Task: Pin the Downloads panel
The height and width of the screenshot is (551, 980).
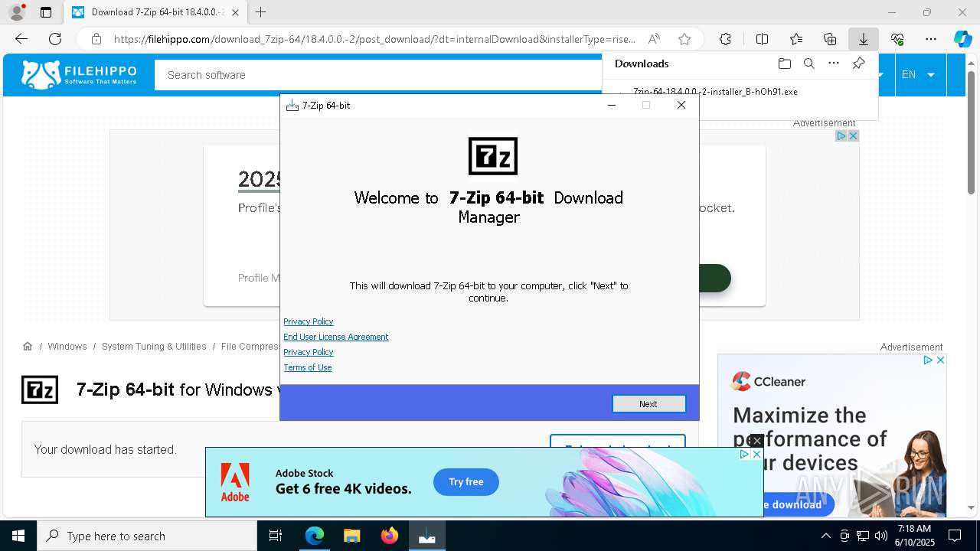Action: tap(858, 64)
